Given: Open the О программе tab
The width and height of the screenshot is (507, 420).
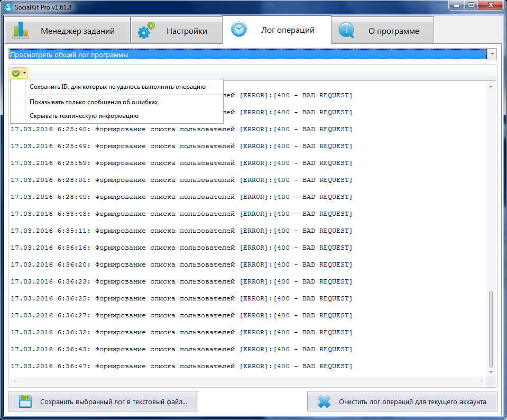Looking at the screenshot, I should 383,31.
